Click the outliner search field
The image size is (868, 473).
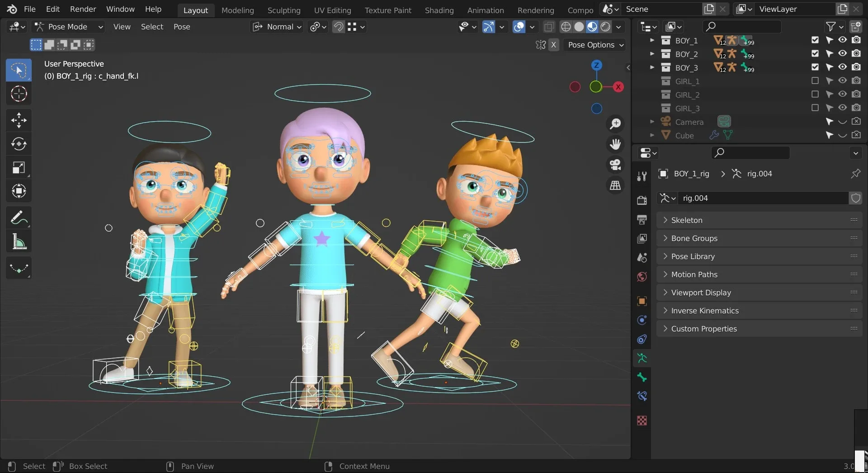[x=741, y=26]
